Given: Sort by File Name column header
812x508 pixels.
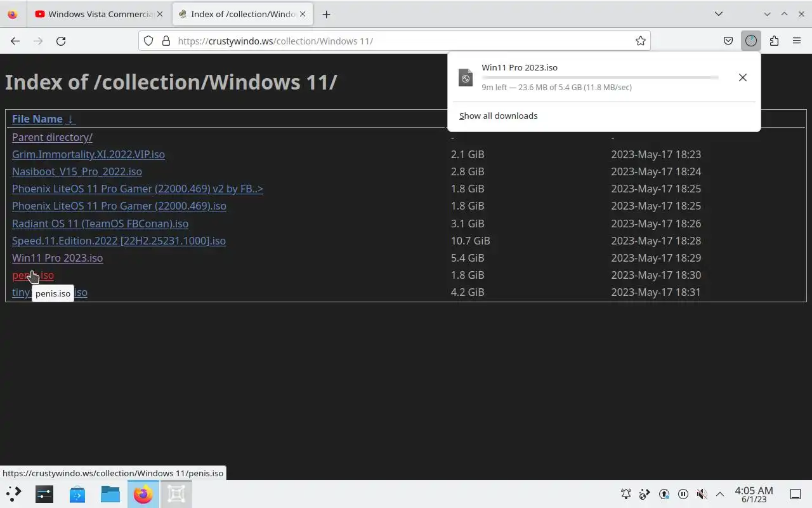Looking at the screenshot, I should pyautogui.click(x=37, y=119).
